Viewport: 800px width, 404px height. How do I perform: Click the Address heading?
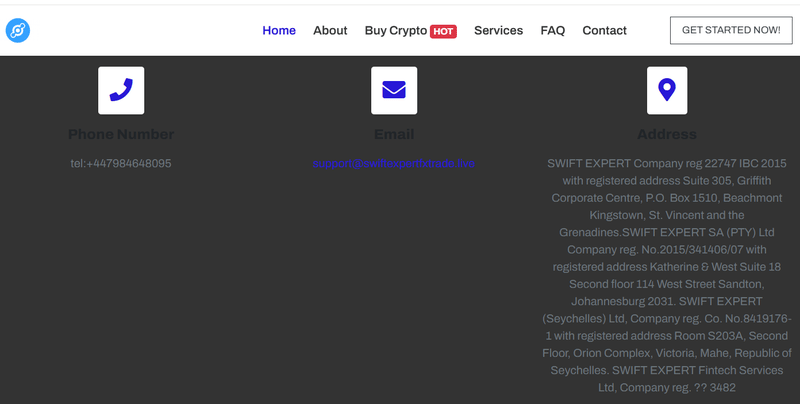[x=667, y=134]
